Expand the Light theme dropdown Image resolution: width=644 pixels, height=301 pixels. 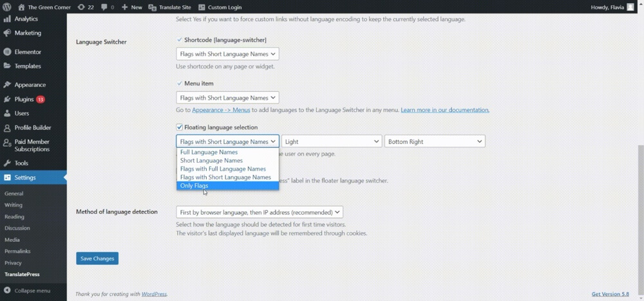tap(331, 141)
